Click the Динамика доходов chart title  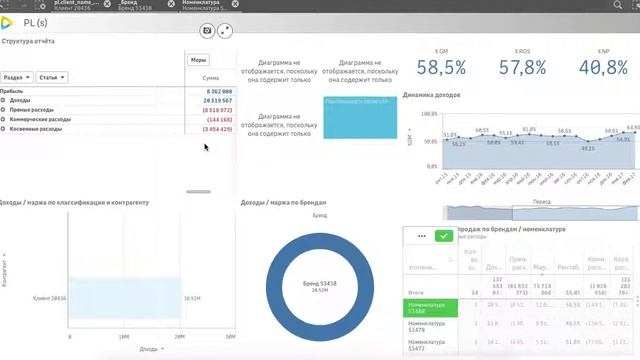click(431, 95)
